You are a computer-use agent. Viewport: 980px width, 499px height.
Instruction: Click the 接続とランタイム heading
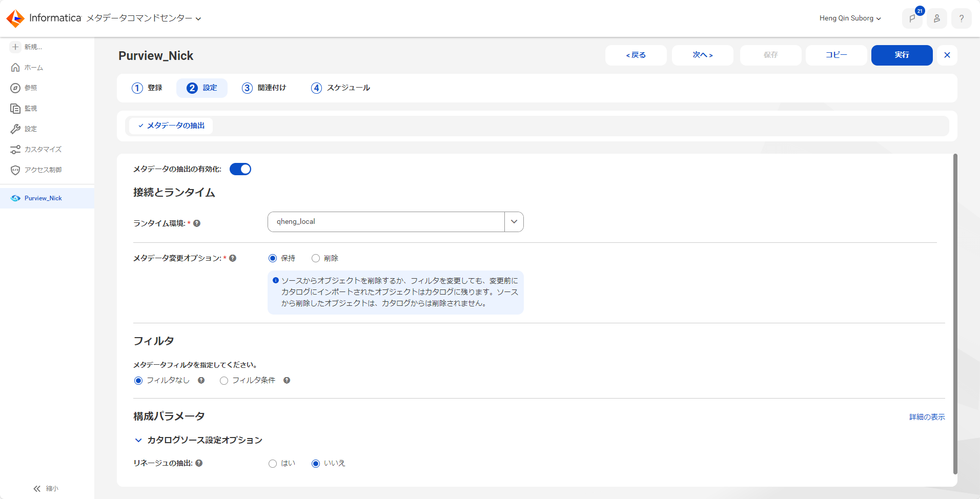(x=174, y=193)
